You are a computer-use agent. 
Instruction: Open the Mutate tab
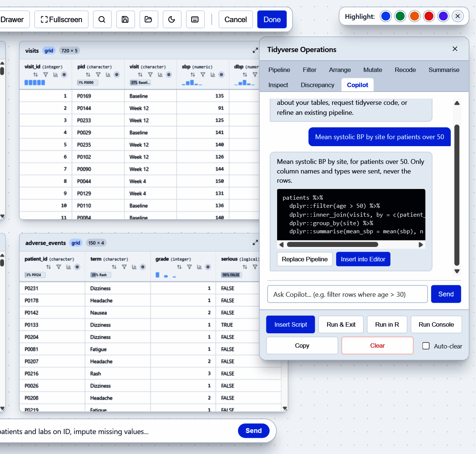pyautogui.click(x=373, y=70)
